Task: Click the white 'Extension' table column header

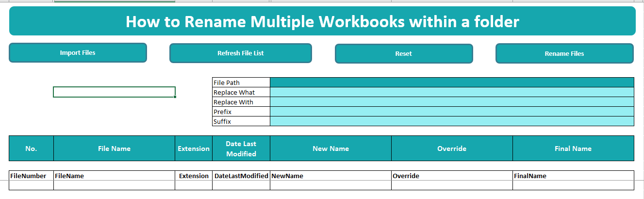Action: tap(194, 176)
